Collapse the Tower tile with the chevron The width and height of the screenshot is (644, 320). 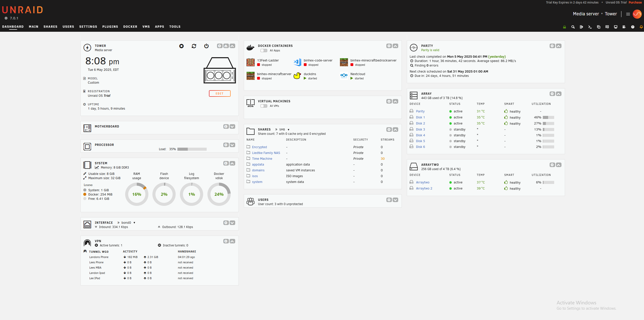pos(232,46)
